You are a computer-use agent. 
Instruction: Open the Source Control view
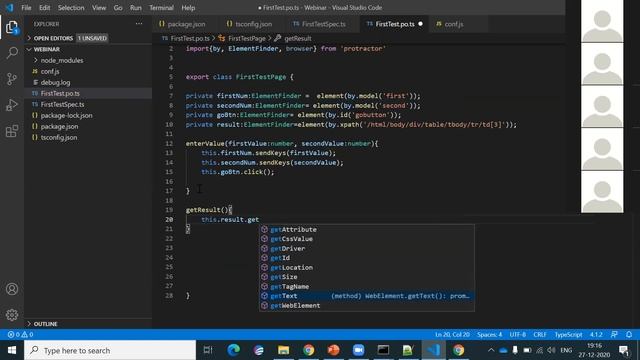point(12,79)
